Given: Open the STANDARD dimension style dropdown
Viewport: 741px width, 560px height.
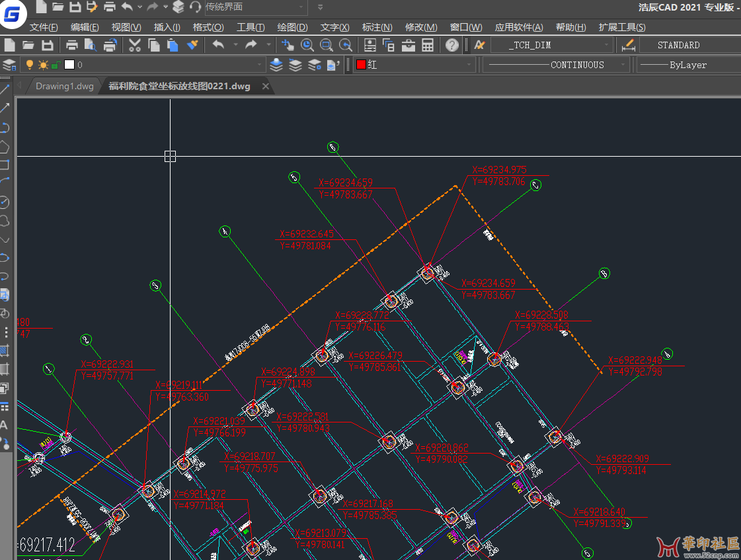Looking at the screenshot, I should (690, 46).
